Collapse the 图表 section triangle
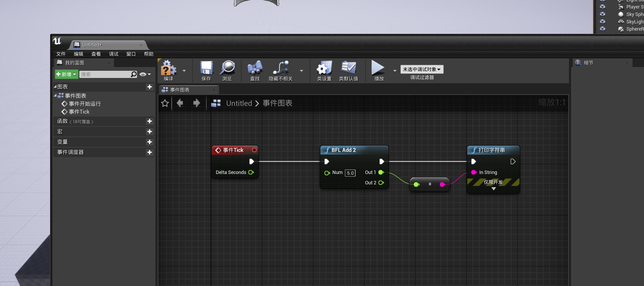The image size is (644, 286). click(x=55, y=86)
